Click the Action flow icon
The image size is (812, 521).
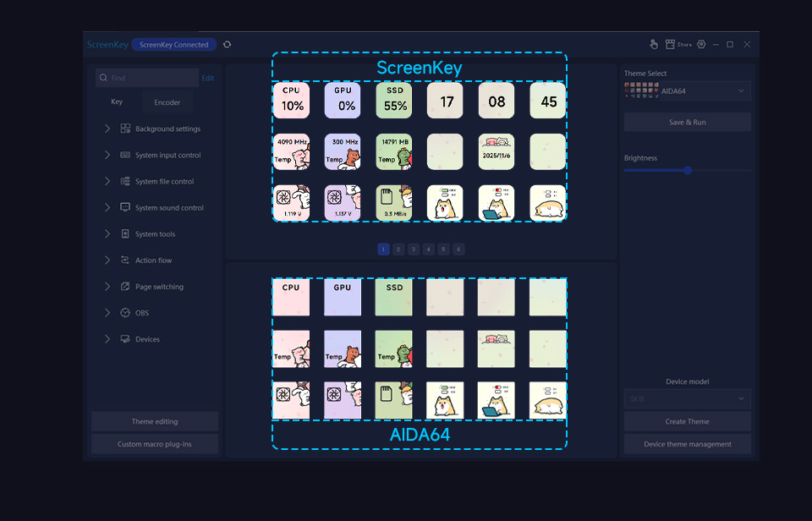click(125, 260)
